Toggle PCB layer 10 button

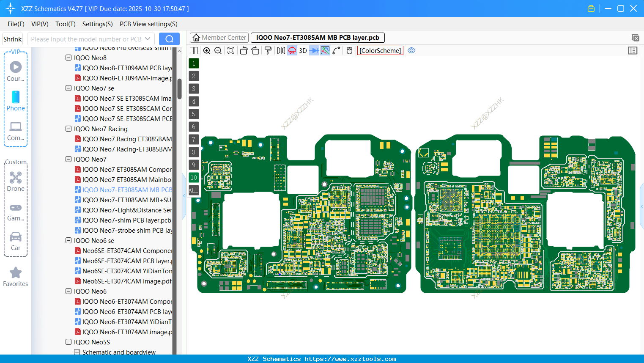(194, 177)
